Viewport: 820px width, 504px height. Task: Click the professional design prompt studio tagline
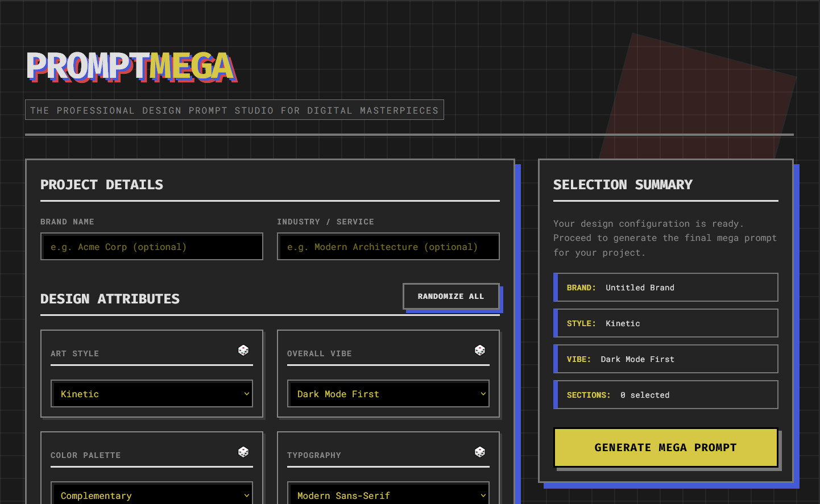point(234,110)
